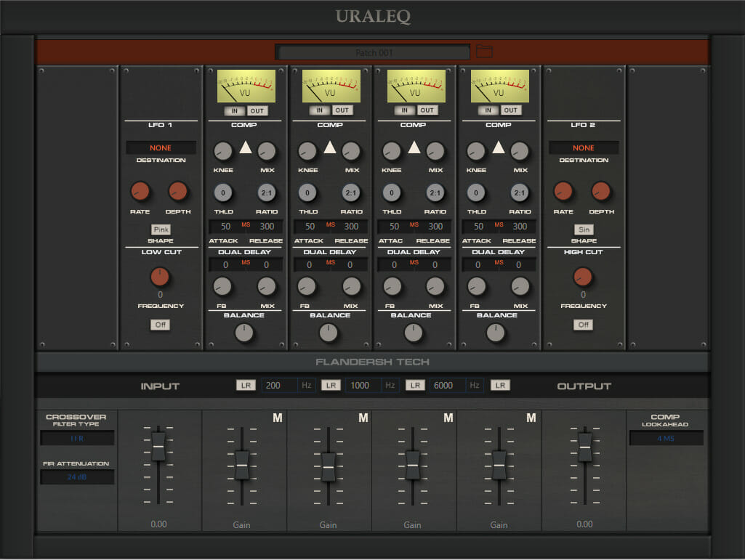The height and width of the screenshot is (560, 745).
Task: Click the LFO 2 Depth knob
Action: 600,192
